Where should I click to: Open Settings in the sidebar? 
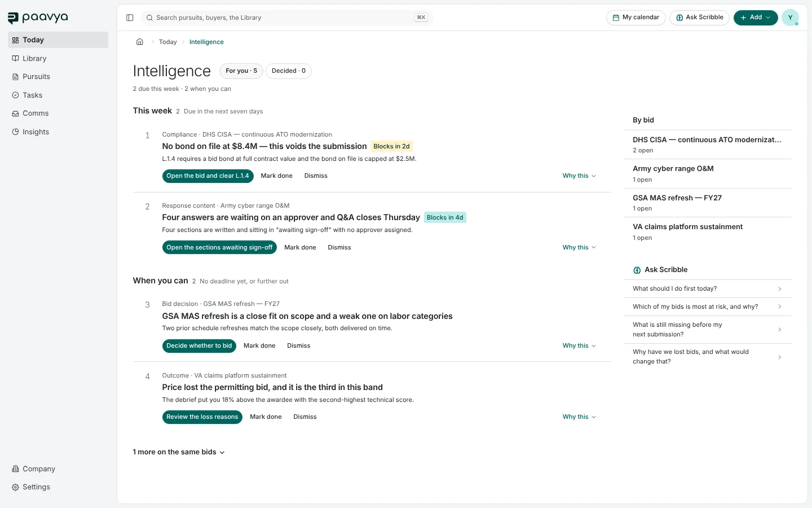click(58, 487)
